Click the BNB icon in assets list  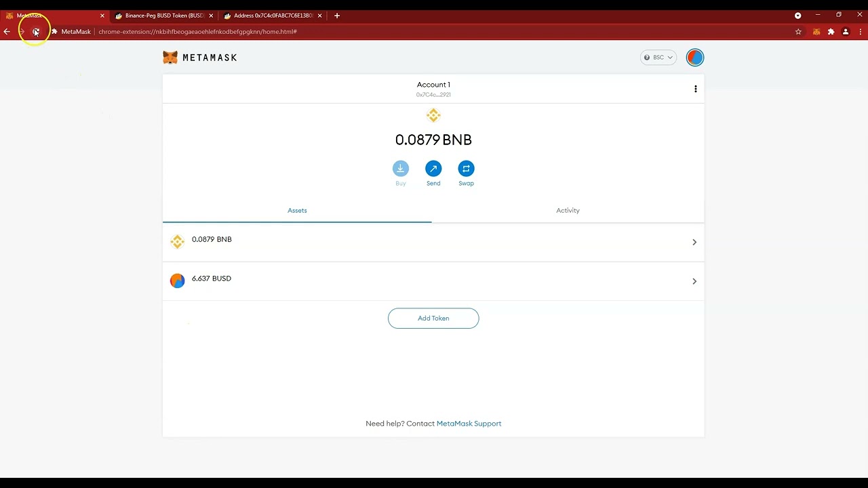coord(177,242)
